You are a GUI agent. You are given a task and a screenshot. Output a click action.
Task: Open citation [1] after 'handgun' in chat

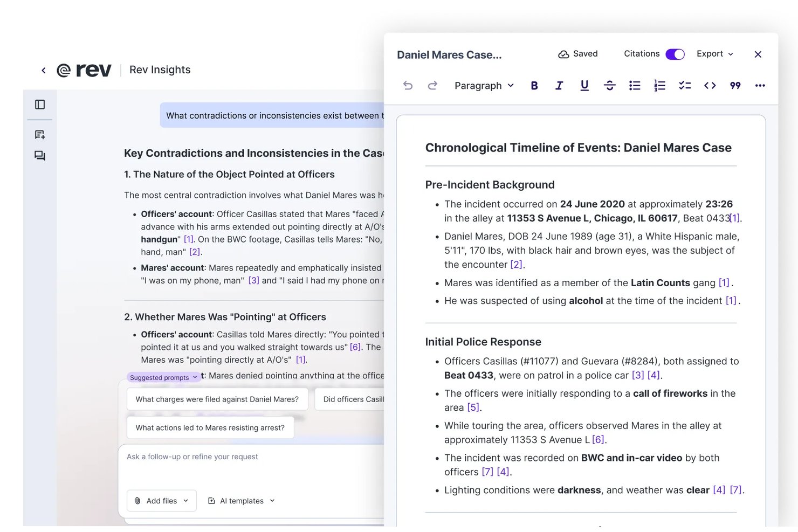[x=188, y=239]
